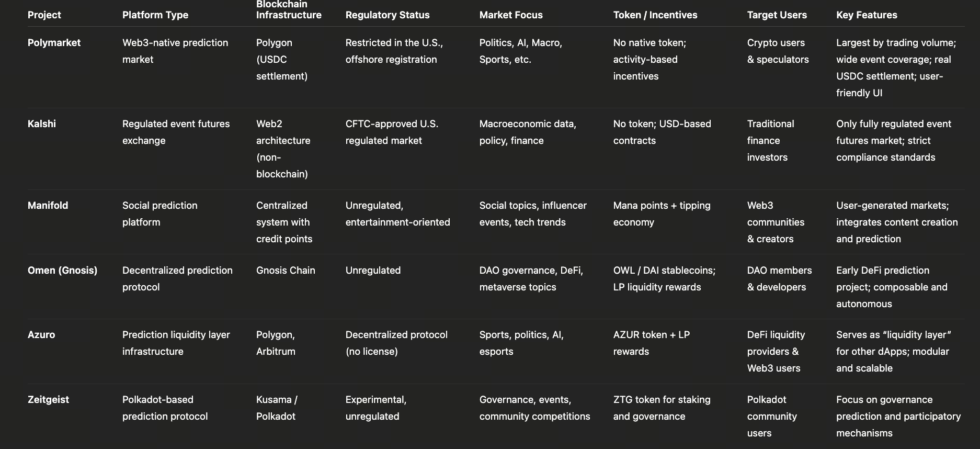Select the Mana points + tipping economy cell
This screenshot has width=980, height=449.
(662, 214)
